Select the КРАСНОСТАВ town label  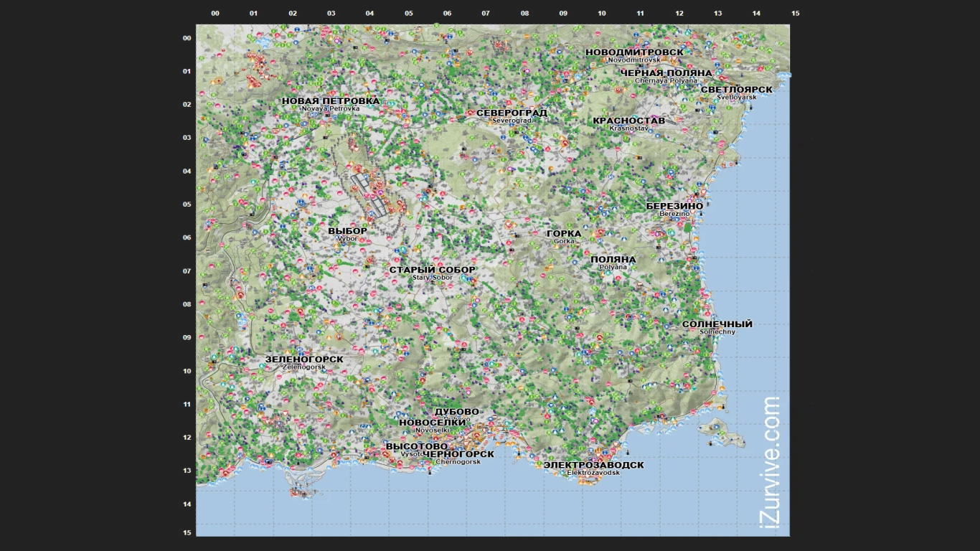pos(629,121)
